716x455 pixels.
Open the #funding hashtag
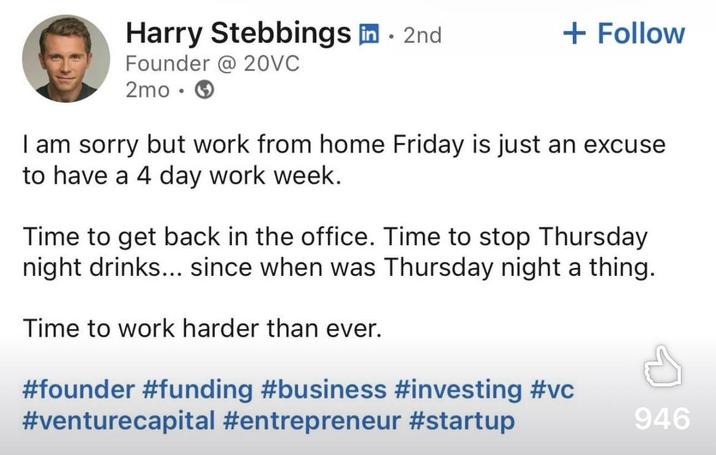(197, 391)
